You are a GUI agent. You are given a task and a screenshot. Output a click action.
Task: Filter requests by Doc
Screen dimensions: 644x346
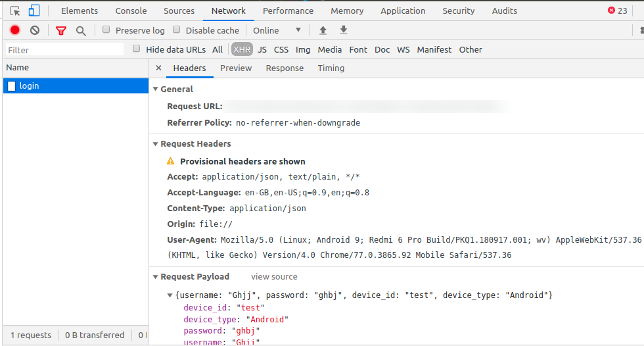pyautogui.click(x=382, y=50)
